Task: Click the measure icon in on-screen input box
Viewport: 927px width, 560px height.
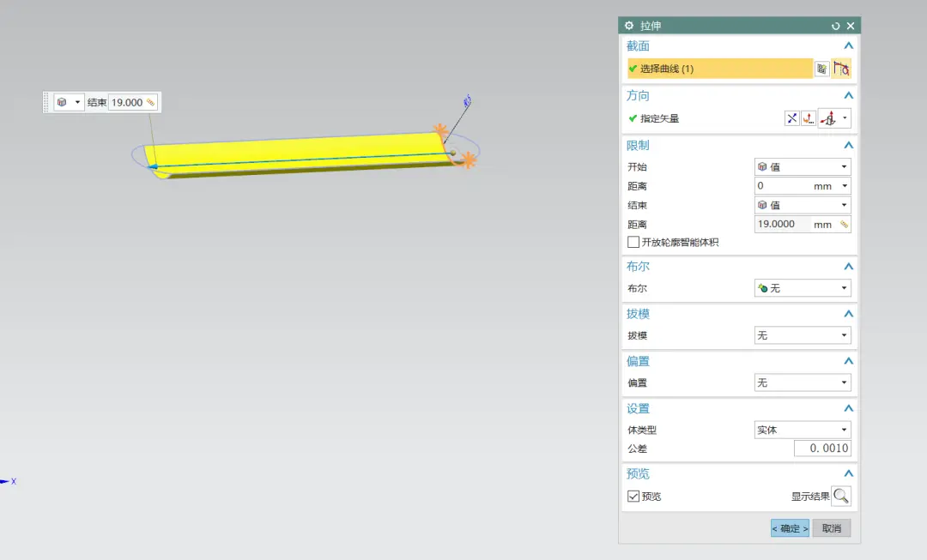Action: coord(151,102)
